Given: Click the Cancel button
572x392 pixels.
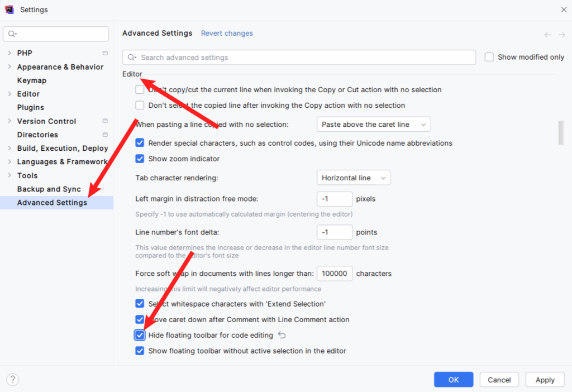Looking at the screenshot, I should [499, 380].
